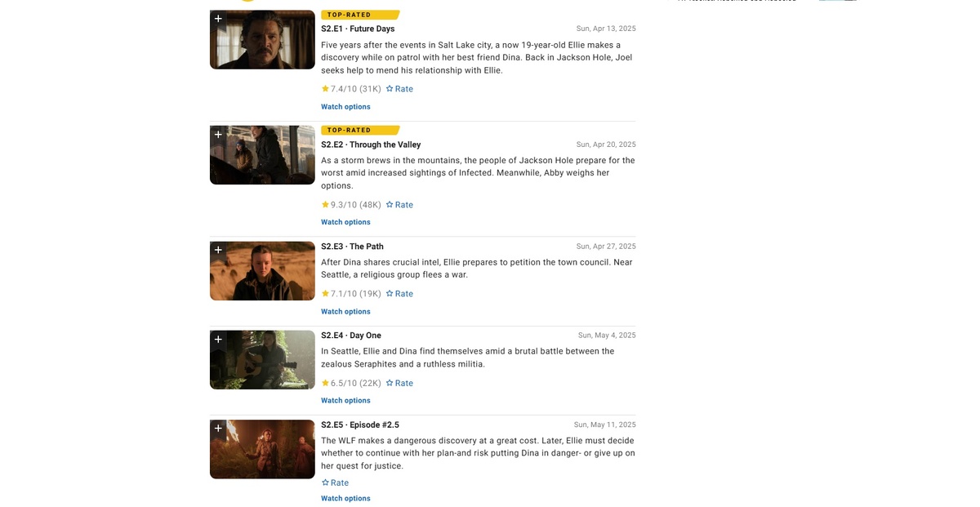980x507 pixels.
Task: Add Episode #2.5 to watchlist
Action: coord(218,429)
